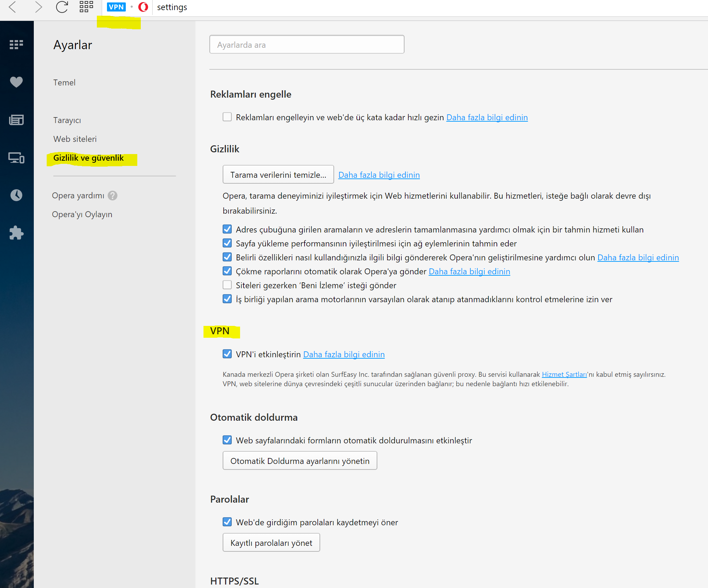Click the Opera help question mark icon
This screenshot has height=588, width=708.
click(x=113, y=196)
